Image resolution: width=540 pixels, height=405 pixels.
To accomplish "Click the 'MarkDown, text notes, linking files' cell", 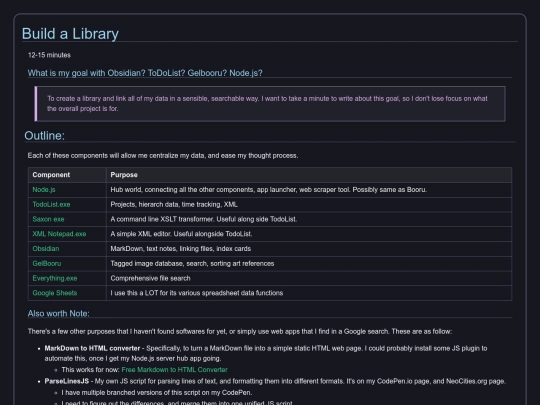I will coord(309,249).
